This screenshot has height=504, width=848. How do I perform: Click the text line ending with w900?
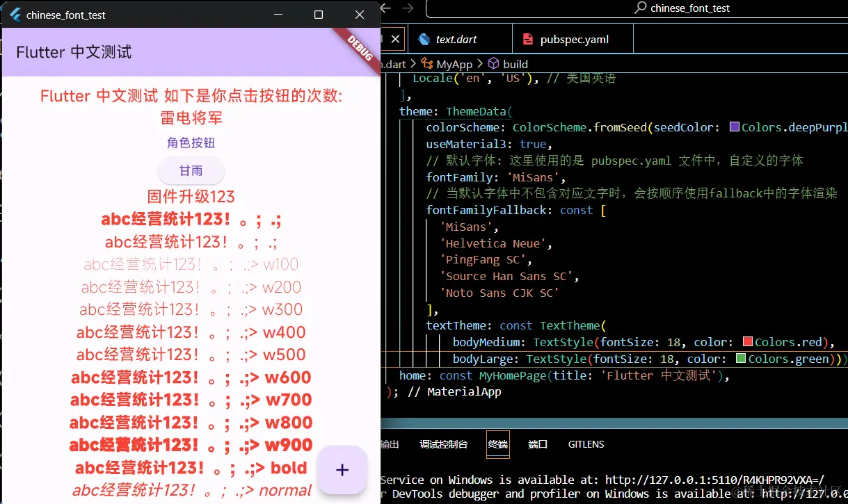[191, 445]
